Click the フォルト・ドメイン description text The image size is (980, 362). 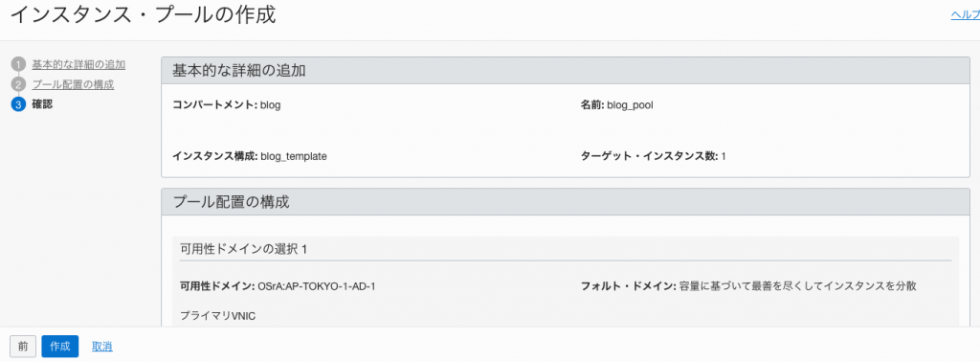pos(797,286)
